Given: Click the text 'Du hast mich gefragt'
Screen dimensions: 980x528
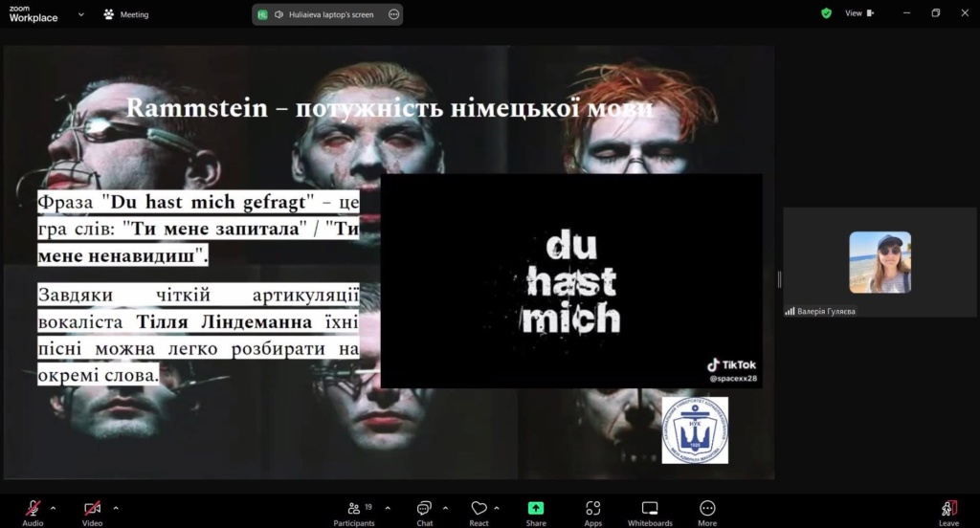Looking at the screenshot, I should point(209,202).
